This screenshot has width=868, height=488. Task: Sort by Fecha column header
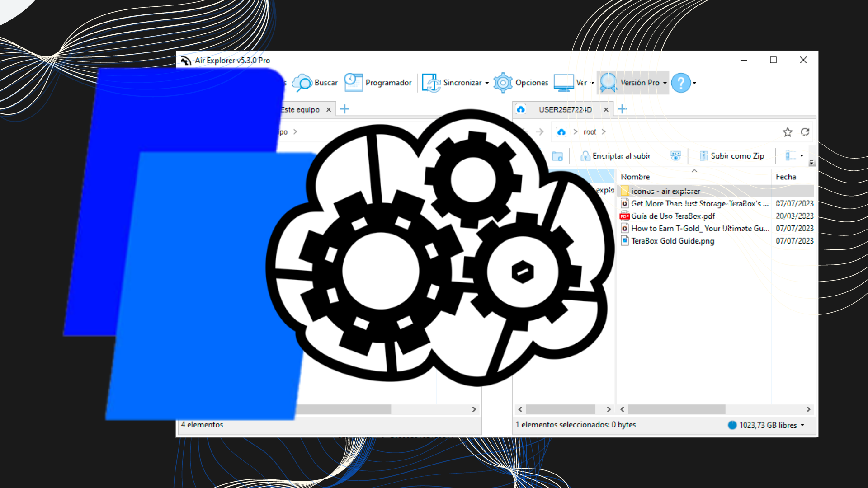(786, 177)
